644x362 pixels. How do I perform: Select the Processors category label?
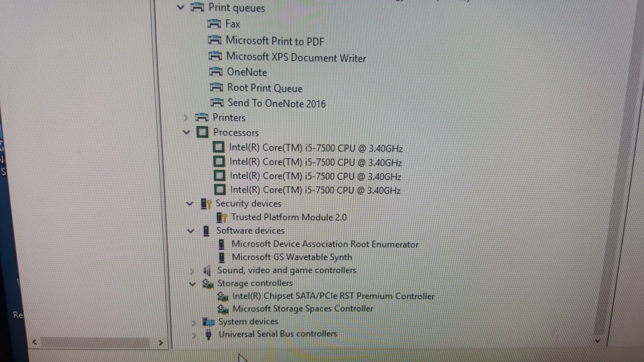pos(236,132)
